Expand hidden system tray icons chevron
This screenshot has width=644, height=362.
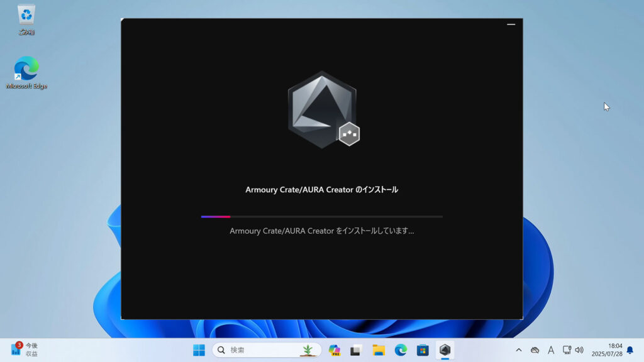tap(519, 350)
